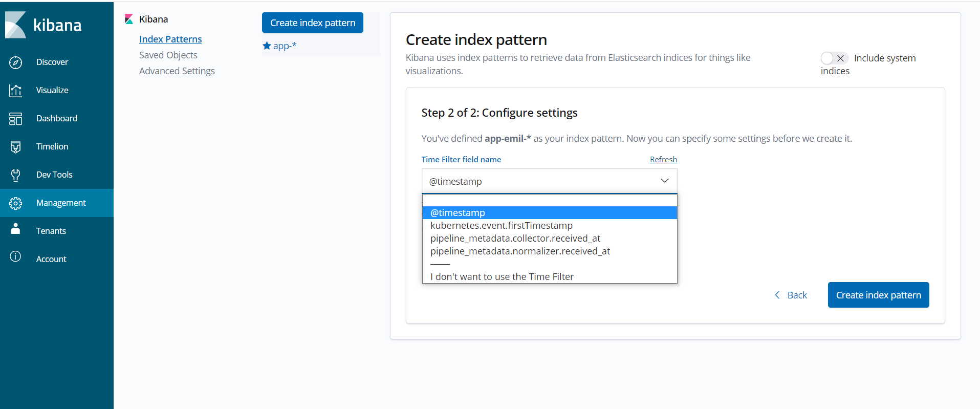Click the Time Filter field name label

(461, 160)
